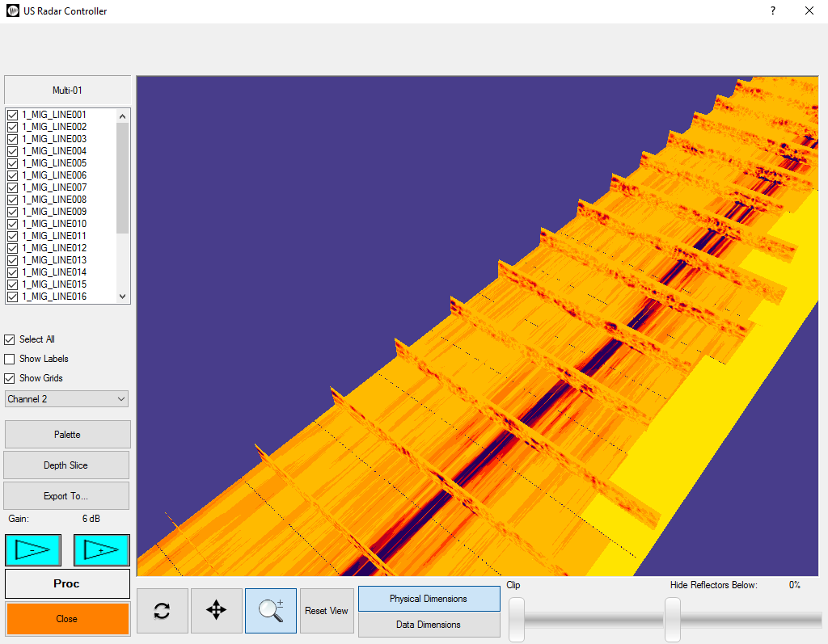The height and width of the screenshot is (644, 828).
Task: Enable the Show Labels checkbox
Action: [x=10, y=359]
